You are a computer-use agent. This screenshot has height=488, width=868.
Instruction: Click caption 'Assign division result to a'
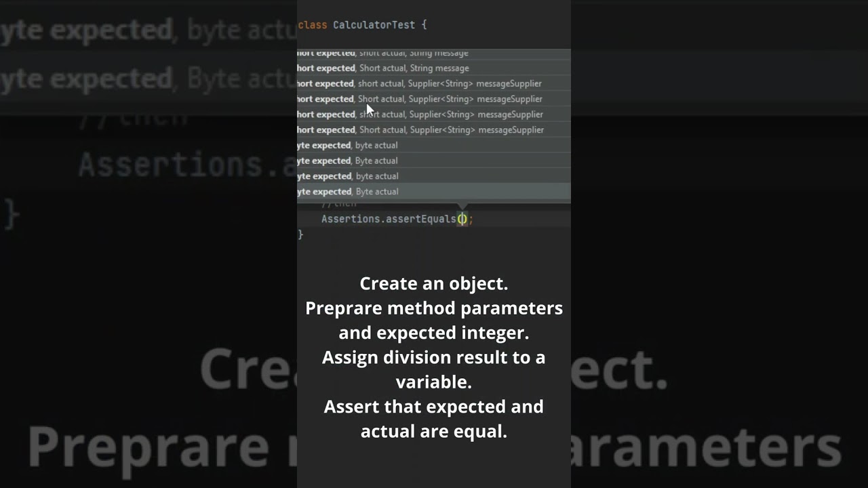tap(434, 357)
